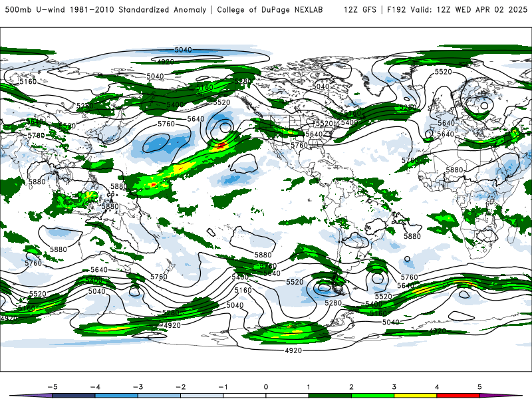The width and height of the screenshot is (532, 399).
Task: Click the "−5" colorbar tick label
Action: (53, 387)
